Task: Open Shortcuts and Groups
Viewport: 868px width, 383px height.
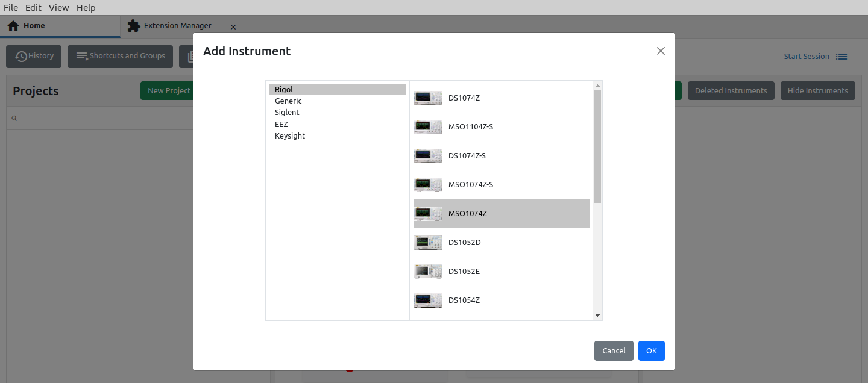Action: (x=121, y=57)
